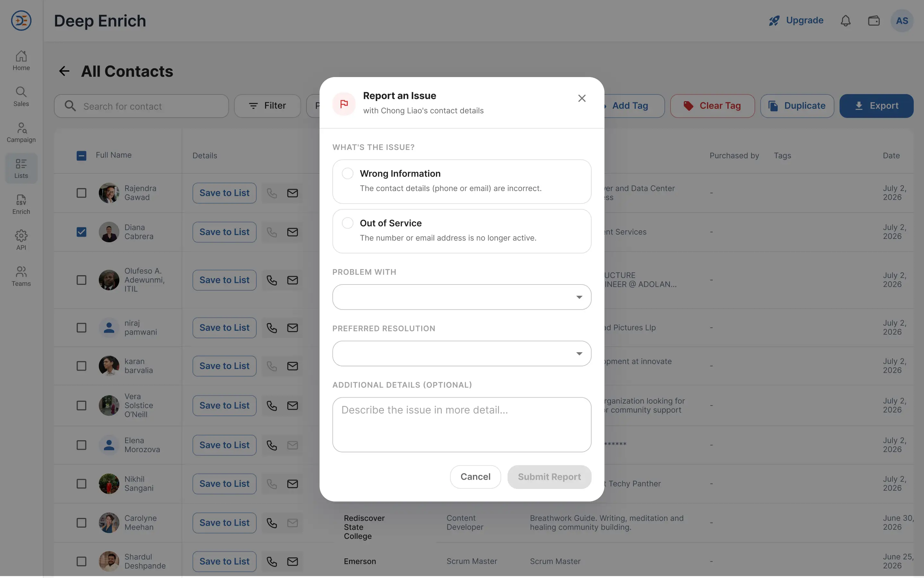Check the Nikhil Sangani row checkbox
This screenshot has width=924, height=578.
(81, 484)
